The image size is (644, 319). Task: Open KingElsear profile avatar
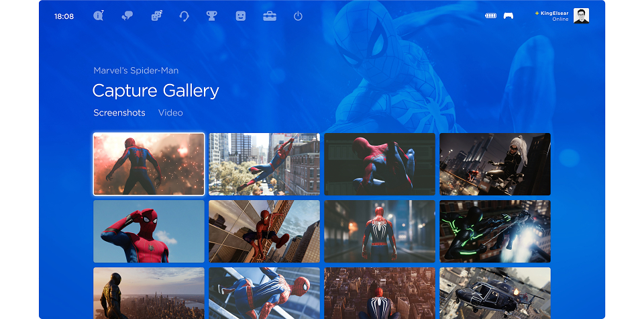[x=581, y=15]
